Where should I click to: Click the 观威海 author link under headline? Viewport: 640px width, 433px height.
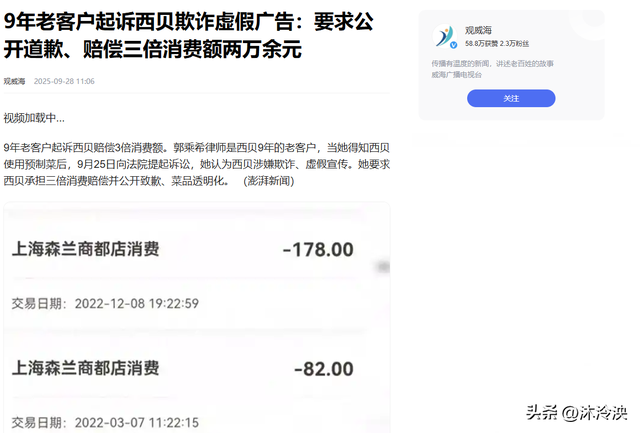[14, 81]
